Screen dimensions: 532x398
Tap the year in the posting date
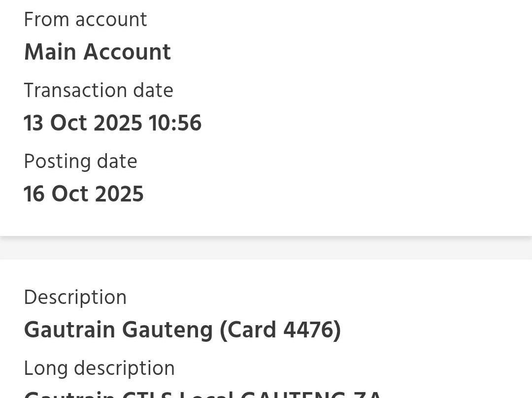click(x=119, y=194)
